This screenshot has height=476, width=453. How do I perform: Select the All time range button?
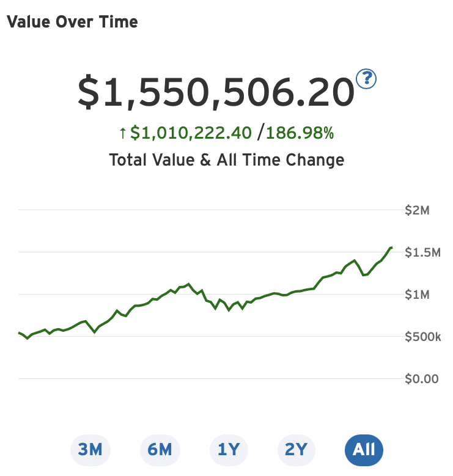pyautogui.click(x=364, y=450)
